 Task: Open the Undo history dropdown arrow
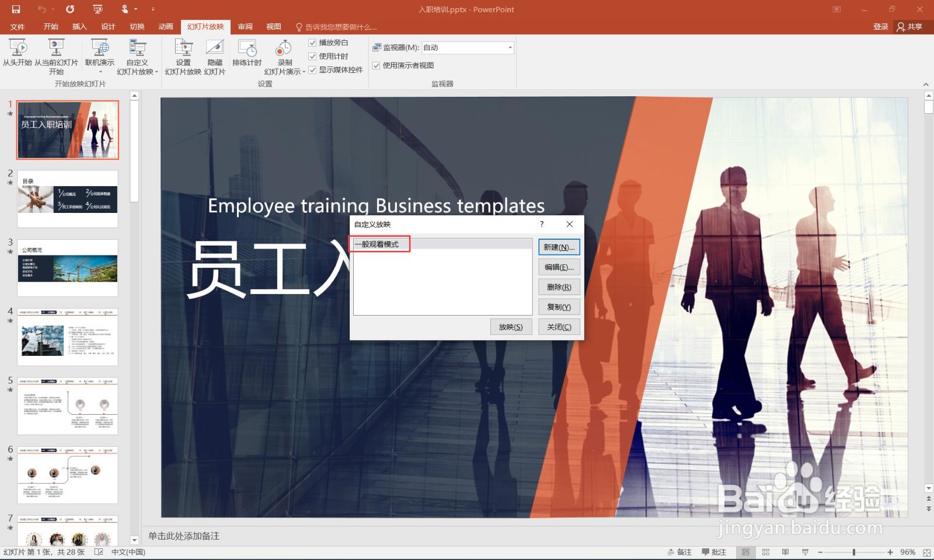click(53, 9)
